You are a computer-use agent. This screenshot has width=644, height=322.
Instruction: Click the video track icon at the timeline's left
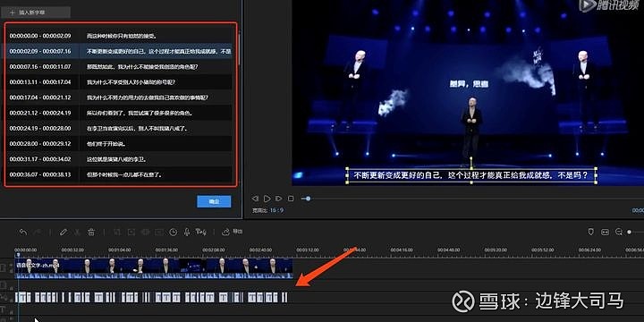click(x=4, y=268)
